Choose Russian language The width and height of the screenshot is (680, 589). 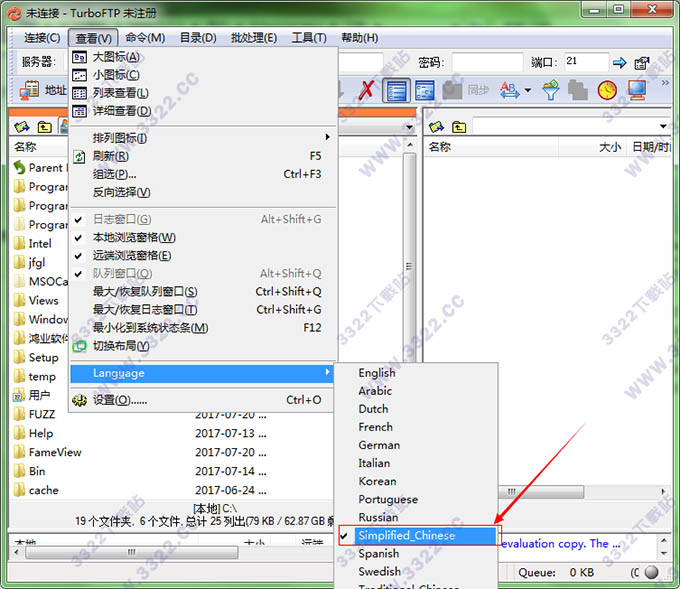tap(417, 517)
